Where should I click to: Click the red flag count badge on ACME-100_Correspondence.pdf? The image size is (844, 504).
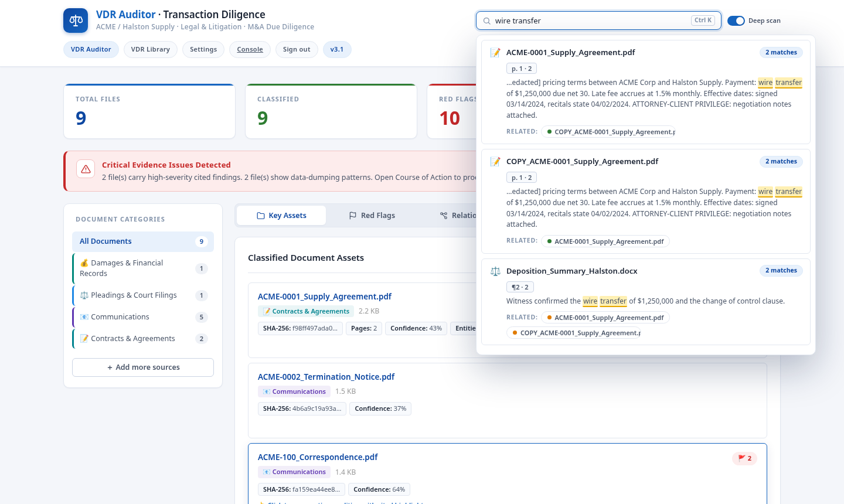tap(744, 458)
